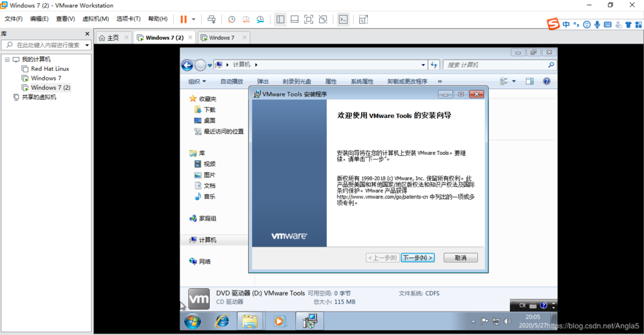Viewport: 644px width, 335px height.
Task: Select 网络 in the Explorer sidebar
Action: 204,261
